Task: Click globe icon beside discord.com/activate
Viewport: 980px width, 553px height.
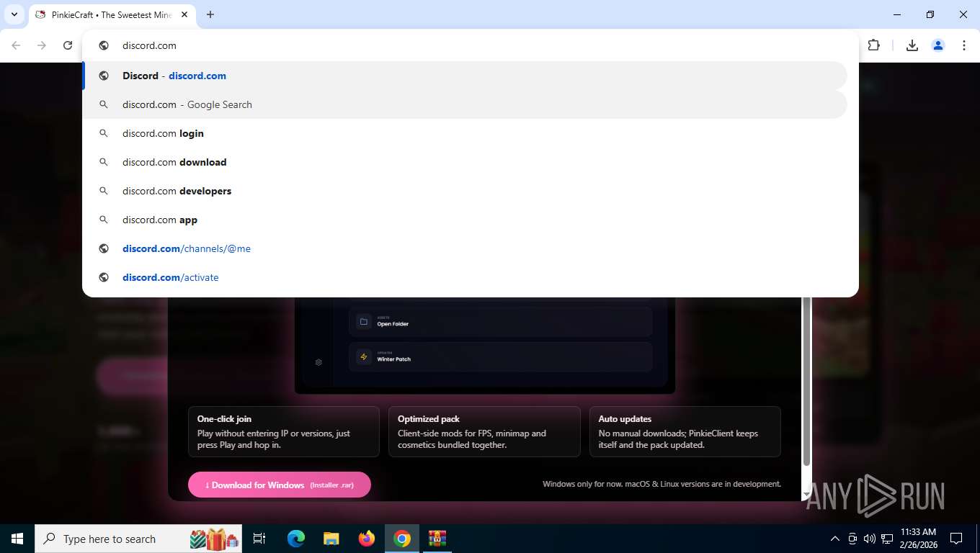Action: [104, 277]
